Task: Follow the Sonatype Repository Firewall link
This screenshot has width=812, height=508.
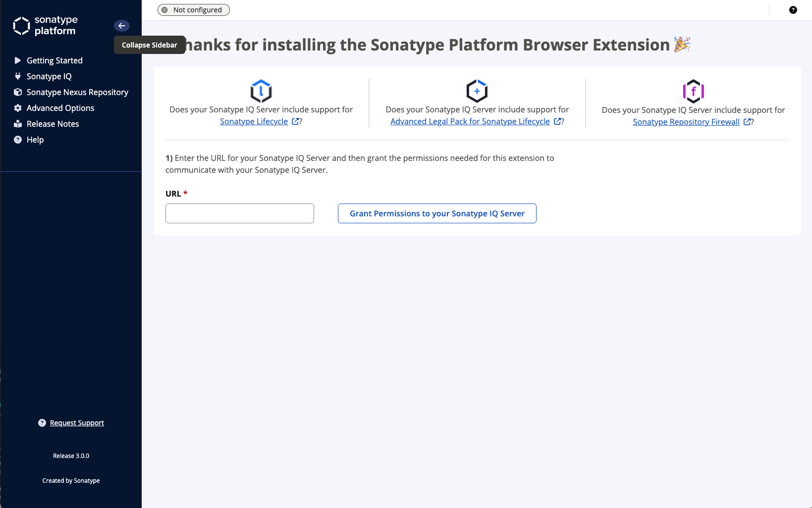Action: 686,122
